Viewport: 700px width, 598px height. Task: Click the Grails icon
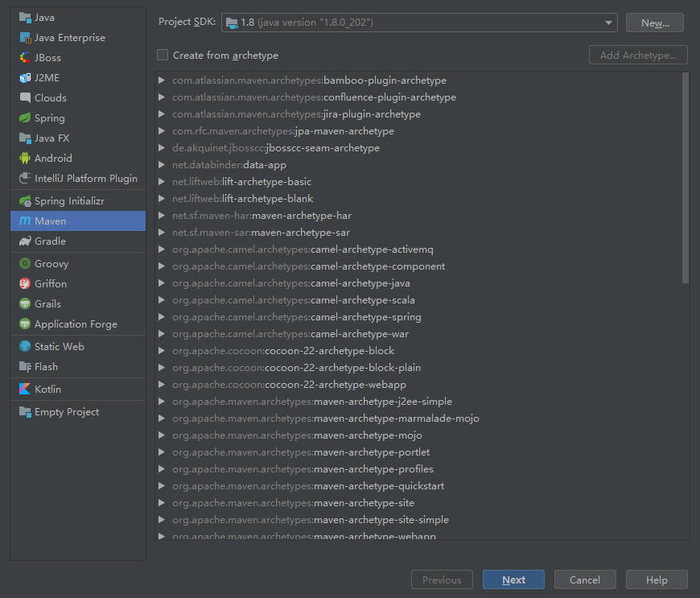pyautogui.click(x=25, y=303)
